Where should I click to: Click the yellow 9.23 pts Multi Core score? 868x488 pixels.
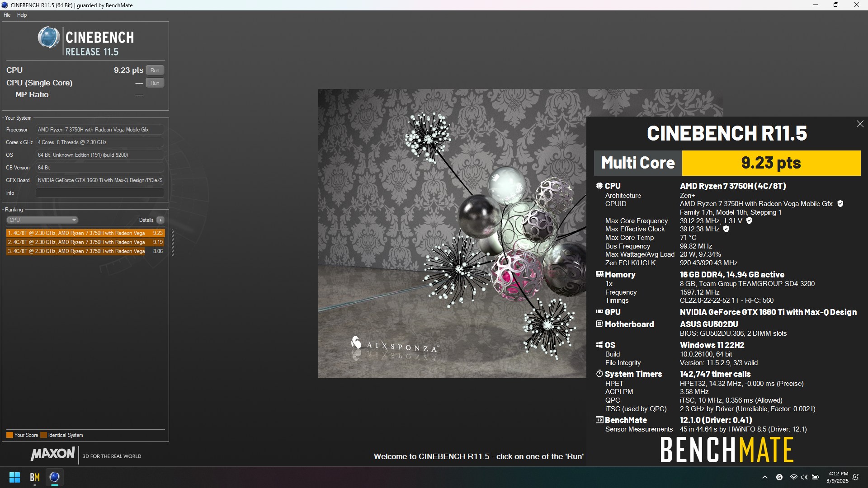coord(771,163)
